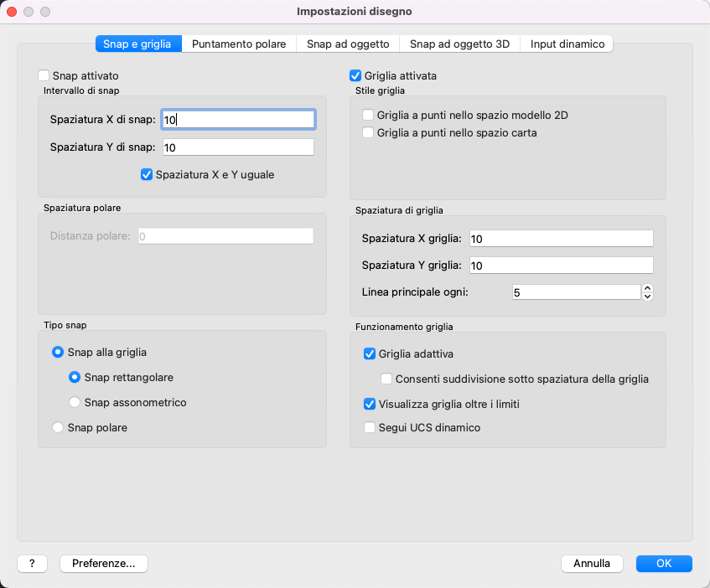
Task: Uncheck the Griglia attivata checkbox
Action: pos(355,75)
